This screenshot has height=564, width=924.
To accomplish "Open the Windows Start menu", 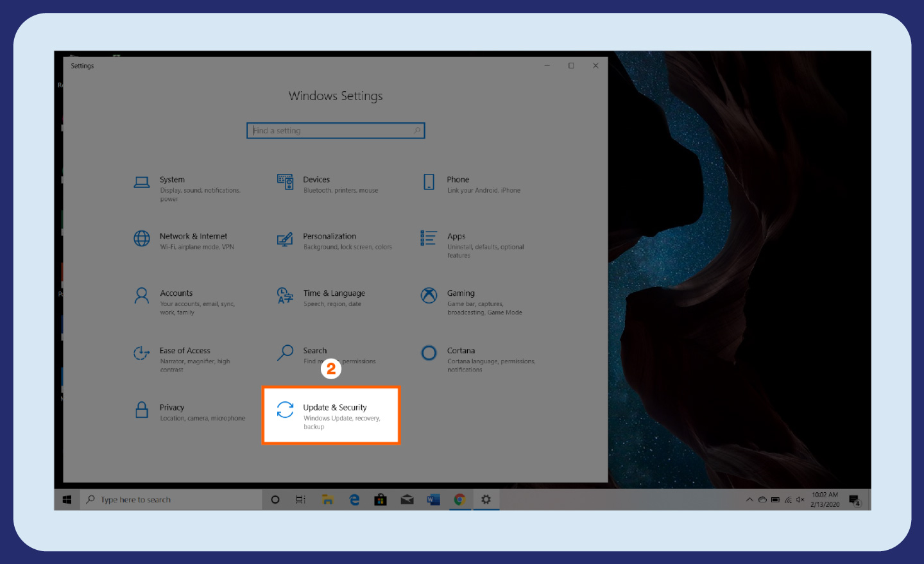I will 67,500.
